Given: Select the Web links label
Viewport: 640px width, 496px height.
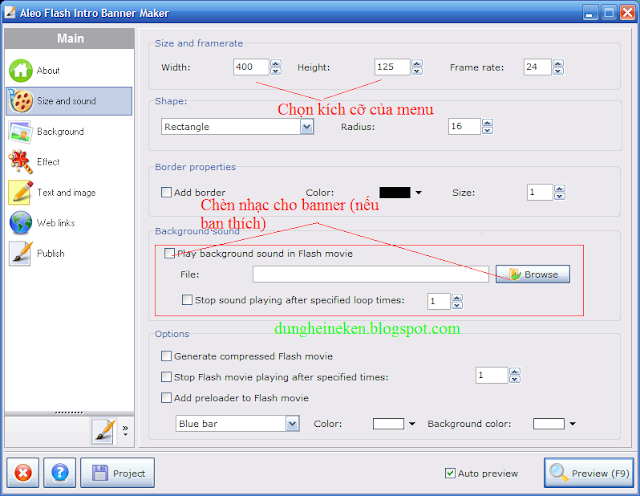Looking at the screenshot, I should (56, 223).
